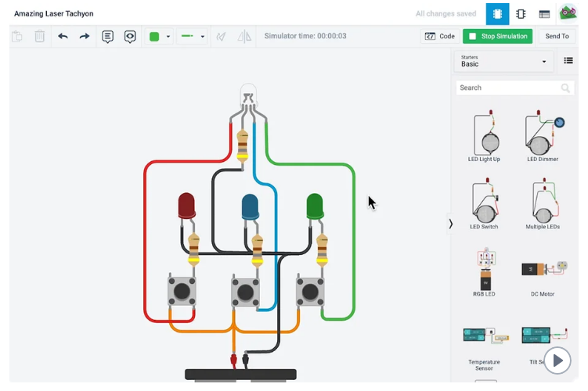Select the LED Switch starter
588x391 pixels.
pos(484,203)
